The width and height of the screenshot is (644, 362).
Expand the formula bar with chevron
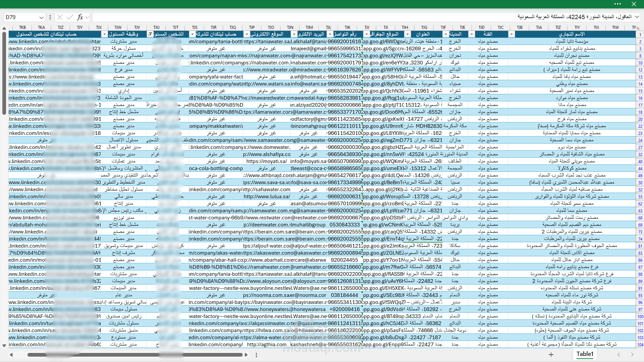[637, 17]
